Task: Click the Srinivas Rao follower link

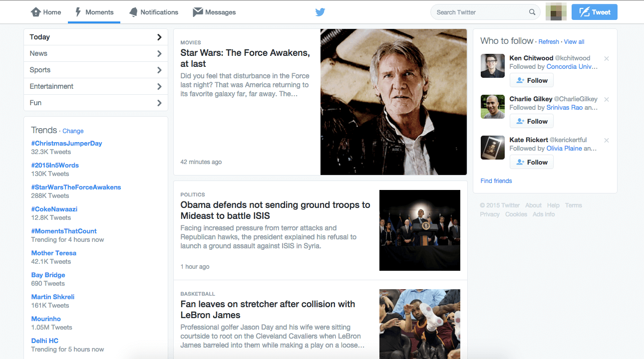Action: click(x=564, y=108)
